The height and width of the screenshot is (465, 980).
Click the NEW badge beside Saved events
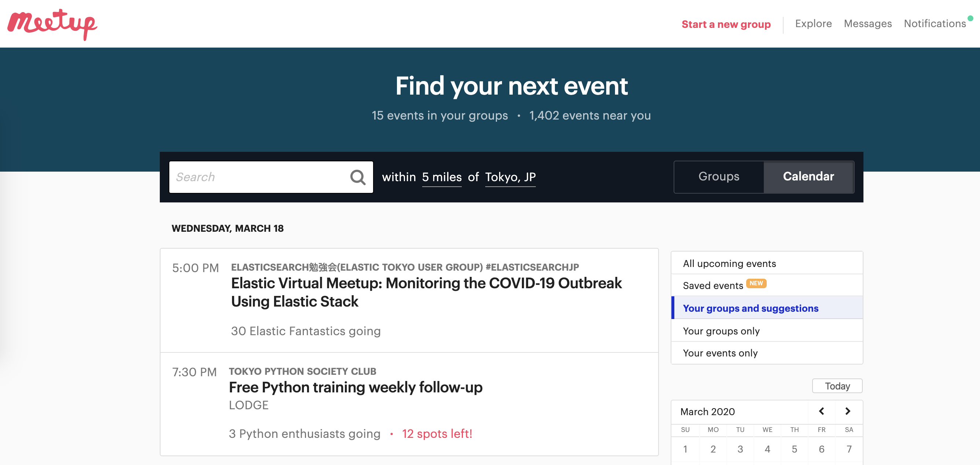(x=756, y=283)
